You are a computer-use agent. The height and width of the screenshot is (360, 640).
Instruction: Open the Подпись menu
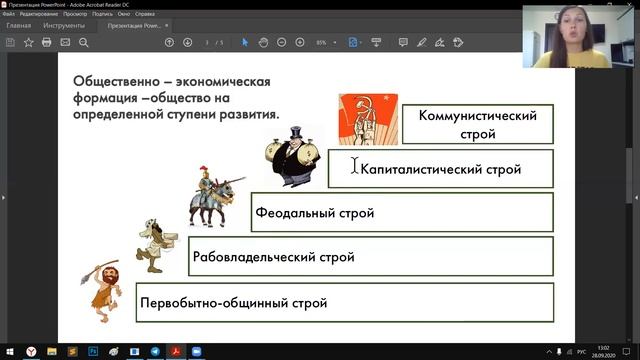coord(102,14)
